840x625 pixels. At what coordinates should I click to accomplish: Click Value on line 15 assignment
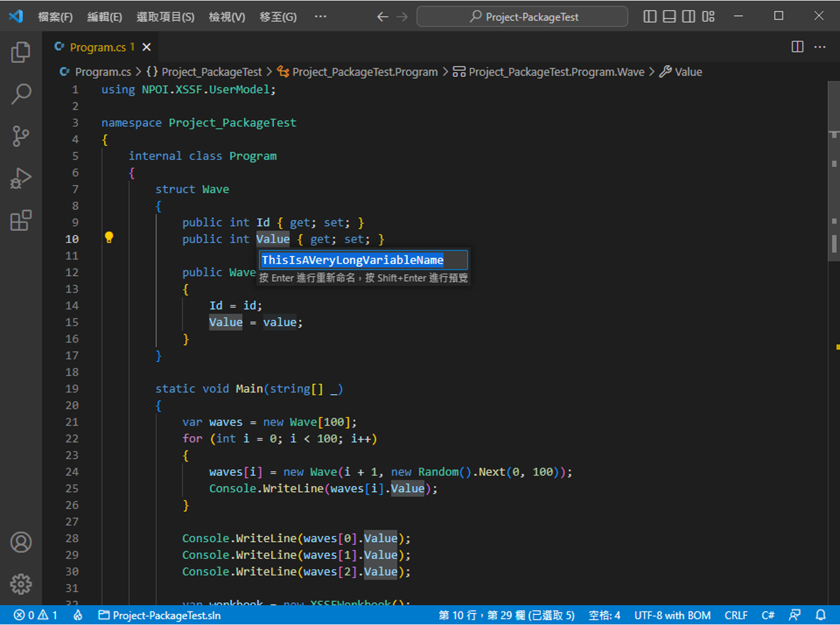[x=226, y=322]
